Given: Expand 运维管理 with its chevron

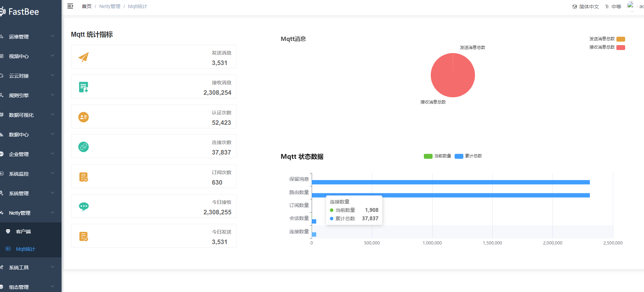Looking at the screenshot, I should pyautogui.click(x=52, y=36).
